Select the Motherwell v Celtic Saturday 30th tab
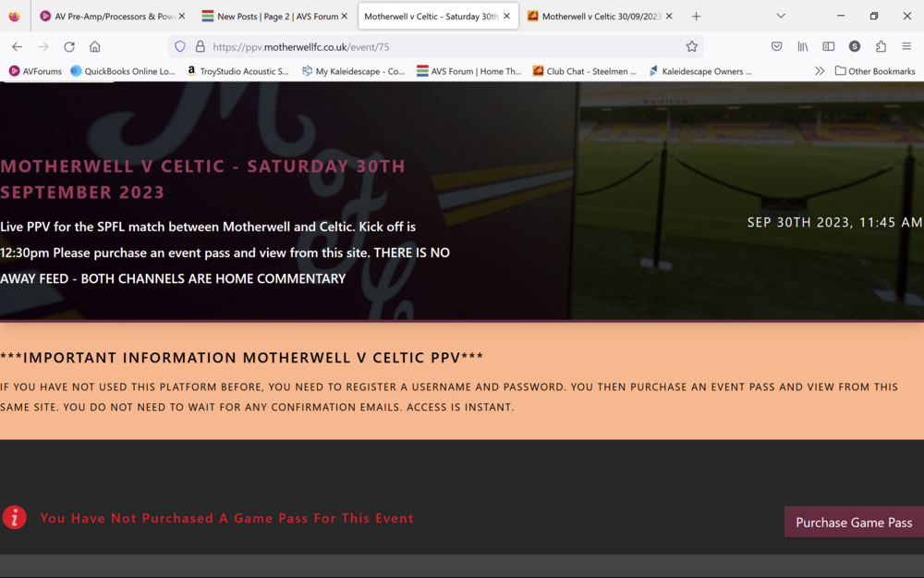Viewport: 924px width, 578px height. (x=438, y=17)
